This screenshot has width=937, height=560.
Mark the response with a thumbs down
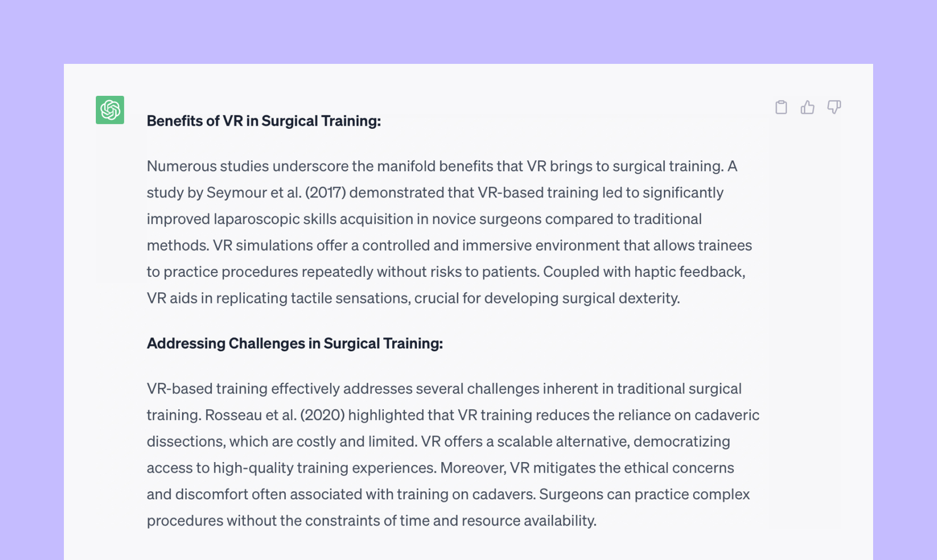[834, 108]
